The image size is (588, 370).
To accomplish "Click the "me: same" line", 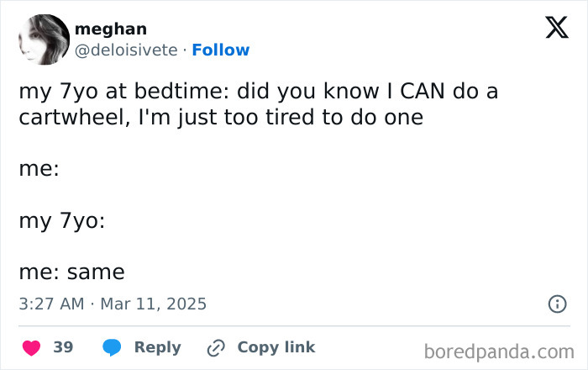I will point(71,272).
